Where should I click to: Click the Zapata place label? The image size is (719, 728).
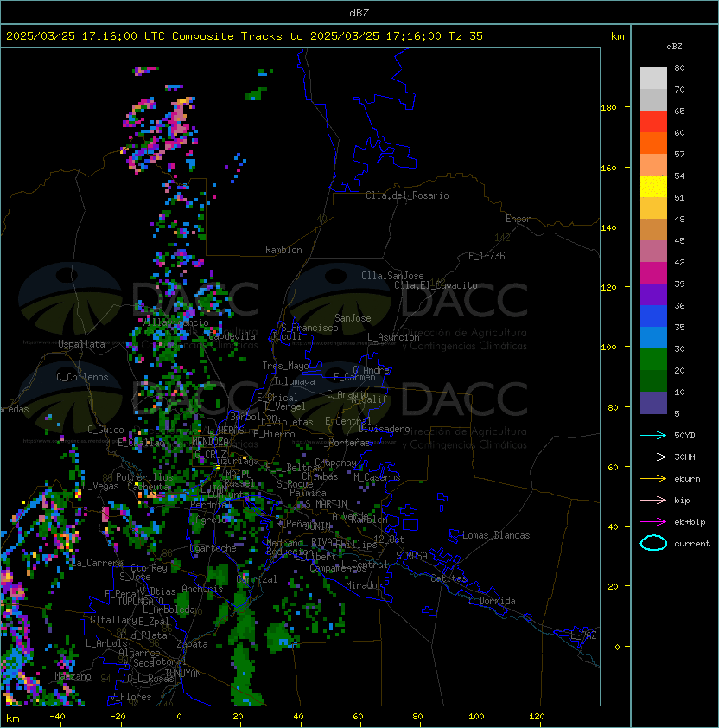(192, 644)
